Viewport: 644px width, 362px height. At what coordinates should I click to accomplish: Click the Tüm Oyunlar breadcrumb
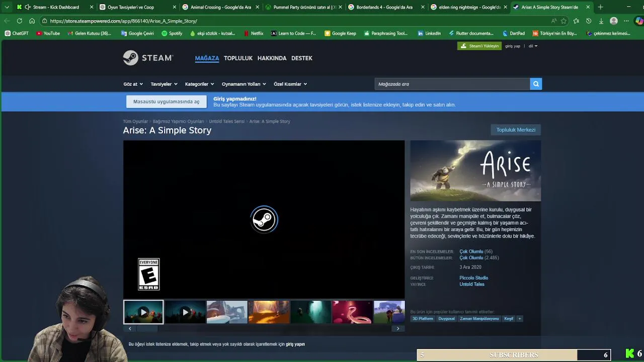click(135, 121)
